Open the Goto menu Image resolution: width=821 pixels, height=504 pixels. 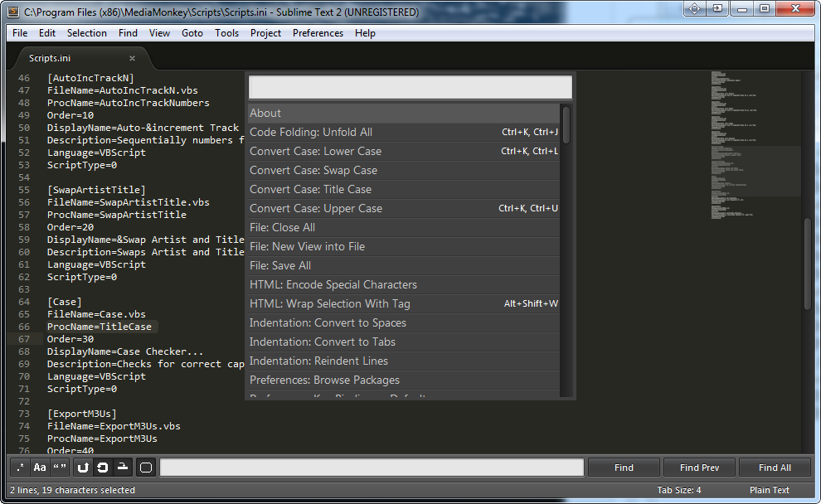click(x=192, y=33)
